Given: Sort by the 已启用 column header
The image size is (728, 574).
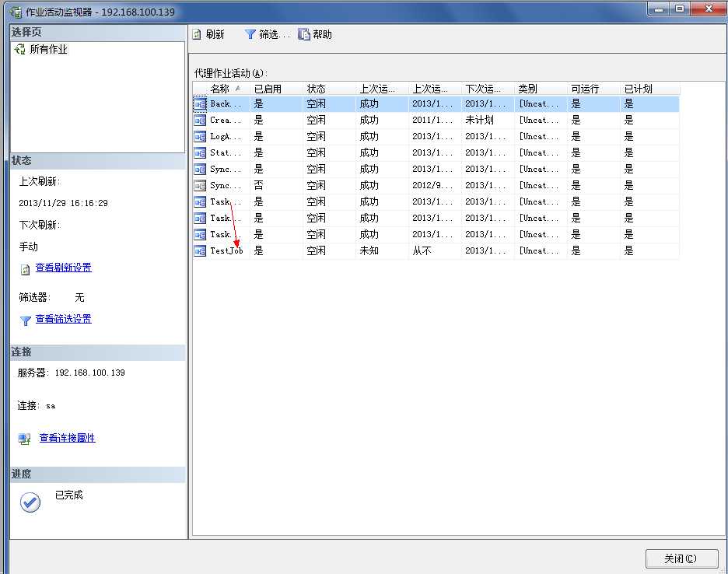Looking at the screenshot, I should (276, 89).
